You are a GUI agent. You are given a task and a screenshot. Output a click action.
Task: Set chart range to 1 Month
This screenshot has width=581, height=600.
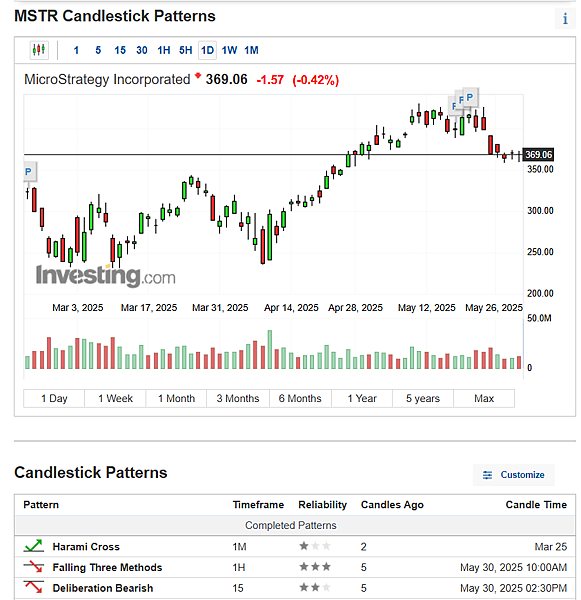(176, 398)
